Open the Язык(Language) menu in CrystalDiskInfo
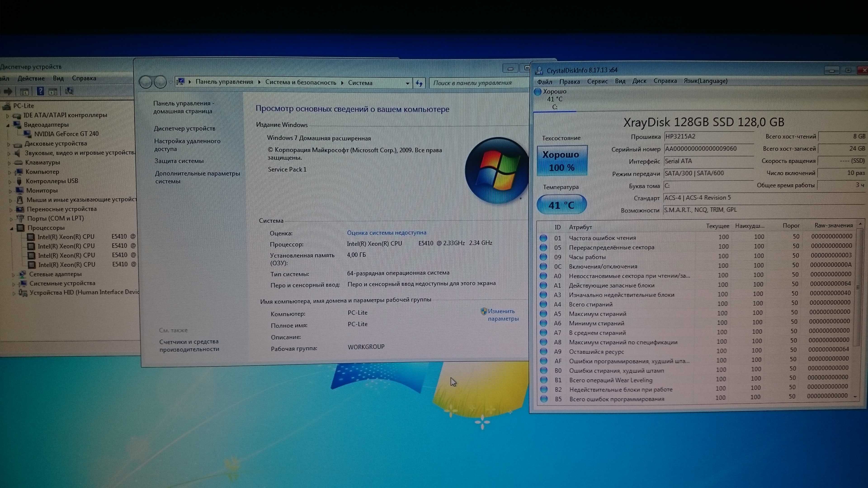Viewport: 868px width, 488px height. [705, 81]
